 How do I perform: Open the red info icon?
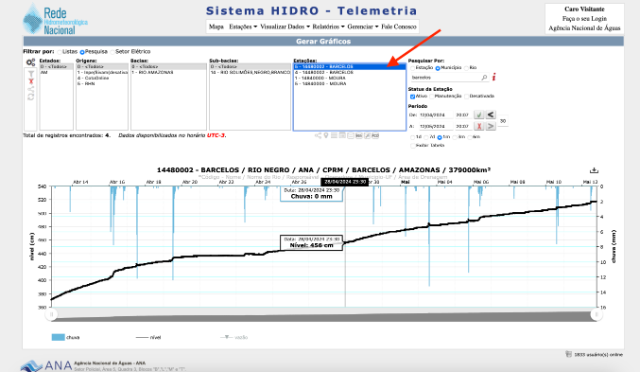[494, 77]
